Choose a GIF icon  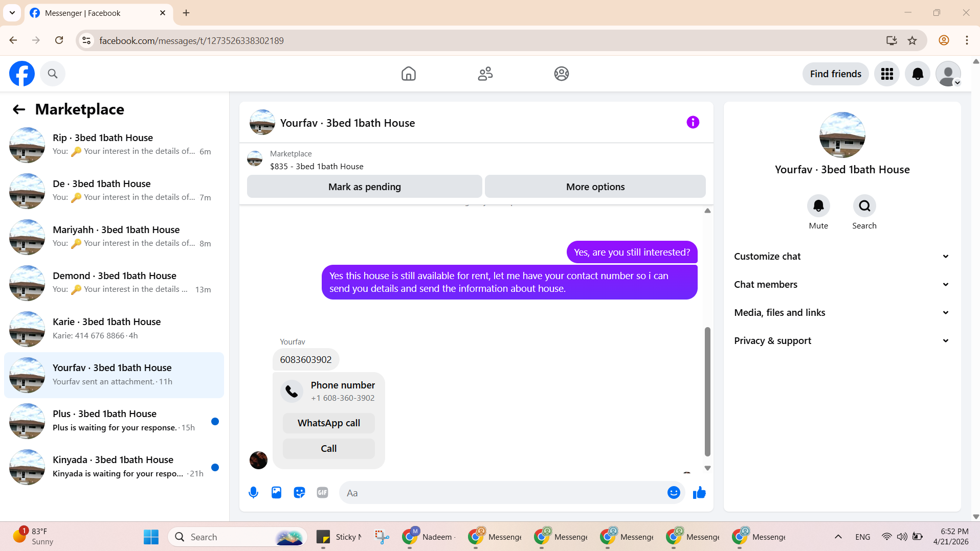click(x=322, y=493)
